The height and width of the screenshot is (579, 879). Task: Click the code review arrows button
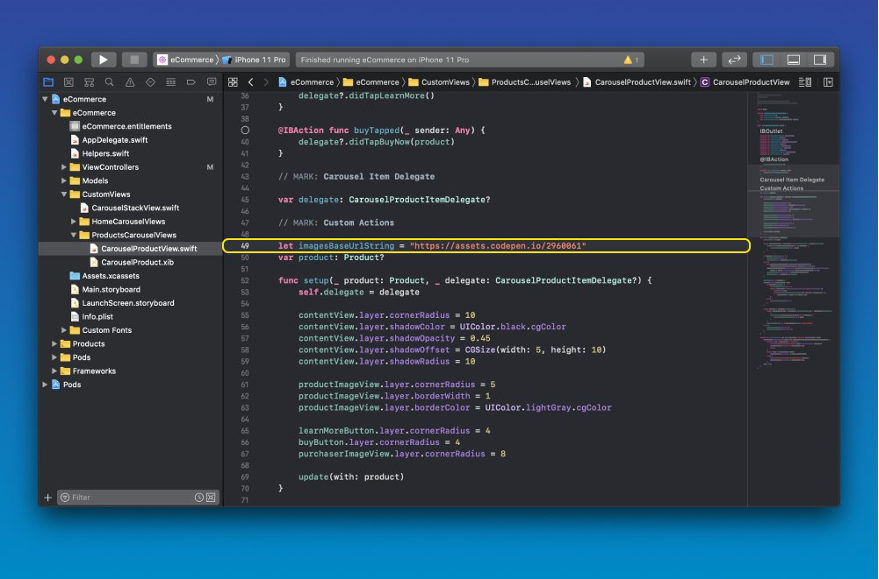[734, 60]
